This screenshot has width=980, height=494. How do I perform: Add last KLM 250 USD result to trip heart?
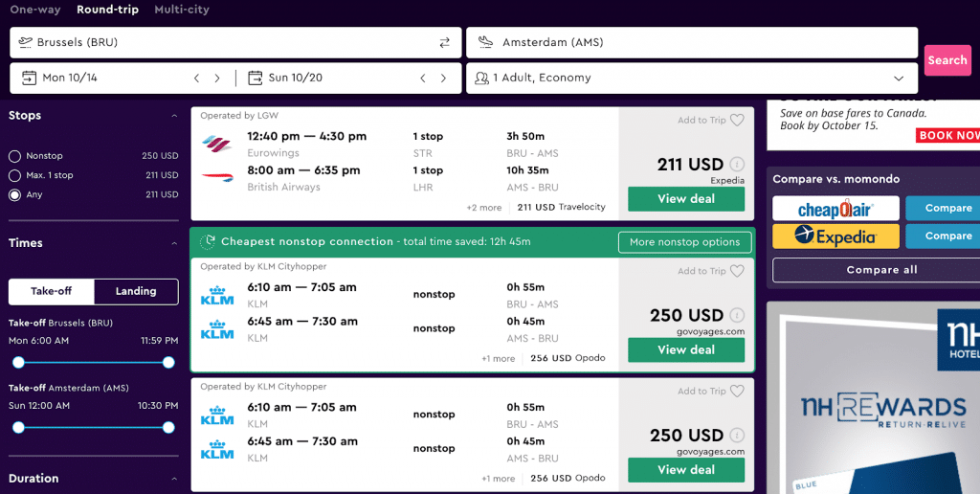(x=738, y=391)
